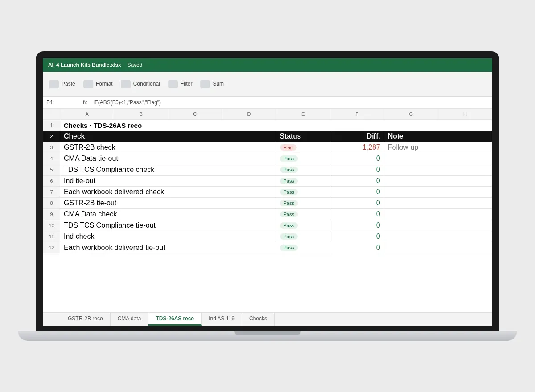Click the title cell 'Checks · TDS-26AS reco'
This screenshot has width=535, height=392.
tap(276, 125)
